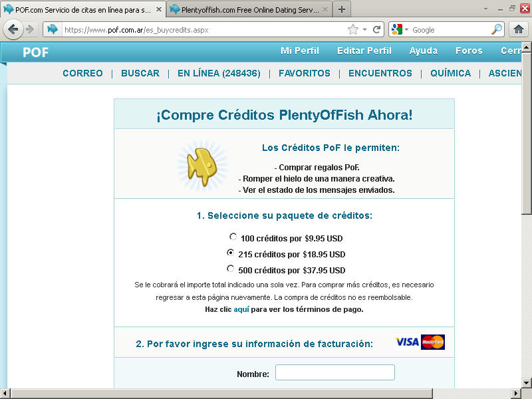Click the golden fish credits image
Image resolution: width=532 pixels, height=399 pixels.
202,166
